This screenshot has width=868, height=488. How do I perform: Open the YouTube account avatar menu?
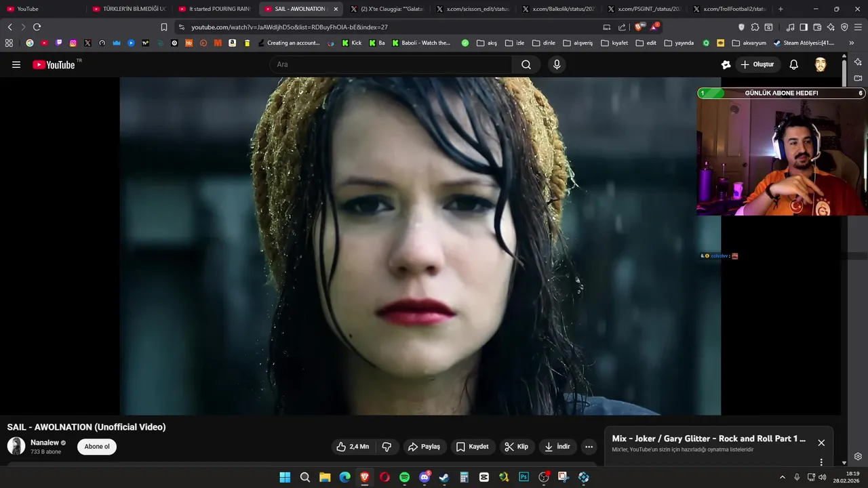coord(821,64)
